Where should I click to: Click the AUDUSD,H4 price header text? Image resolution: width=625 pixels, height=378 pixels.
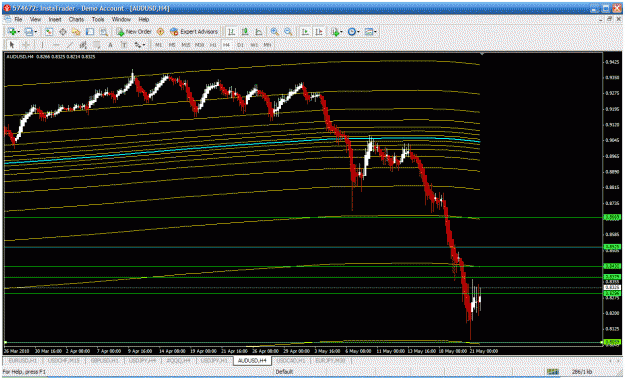coord(50,57)
